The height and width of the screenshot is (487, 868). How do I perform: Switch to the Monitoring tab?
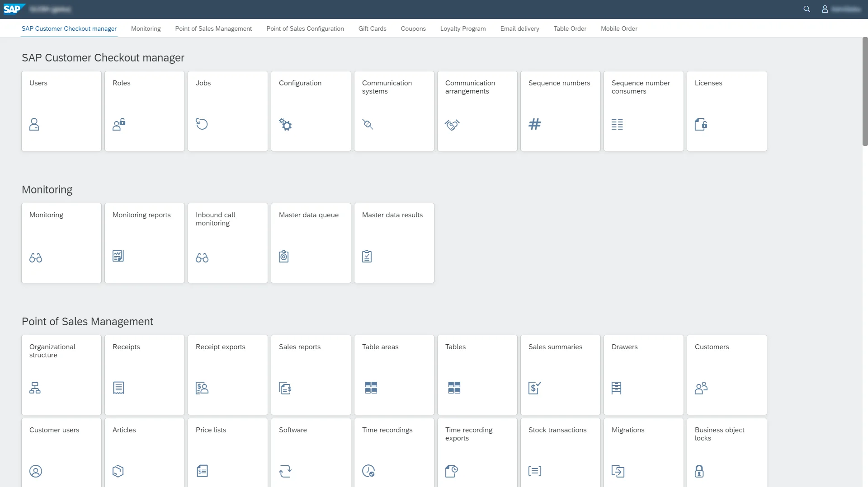146,28
